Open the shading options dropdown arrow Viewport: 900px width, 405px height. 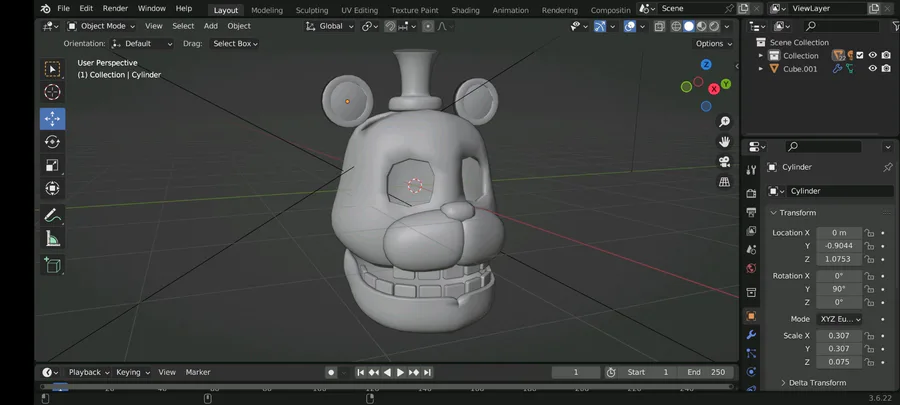[x=727, y=26]
